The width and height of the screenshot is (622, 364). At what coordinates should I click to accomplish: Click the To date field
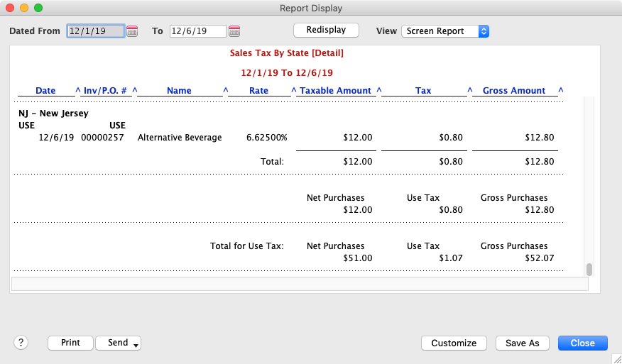click(197, 31)
